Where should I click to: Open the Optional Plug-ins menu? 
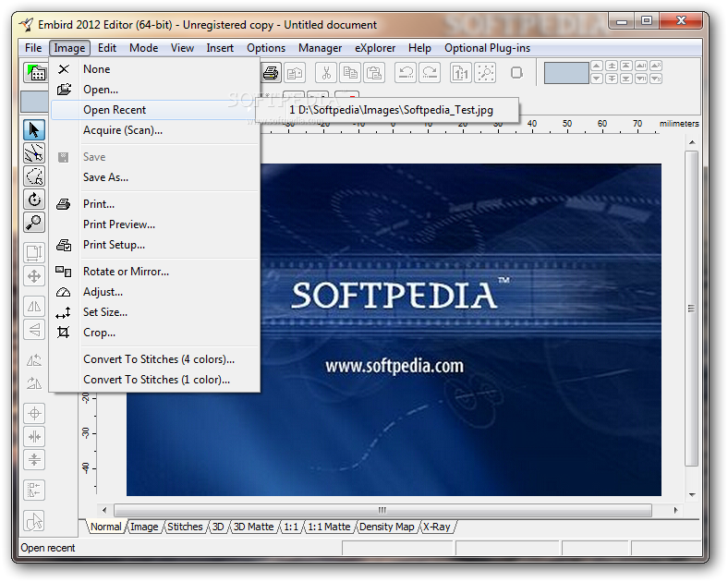point(487,48)
